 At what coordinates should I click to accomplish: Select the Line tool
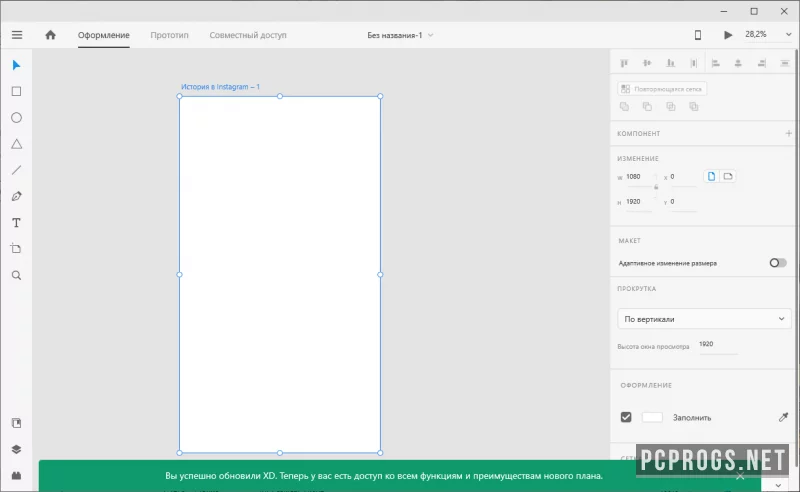point(16,170)
